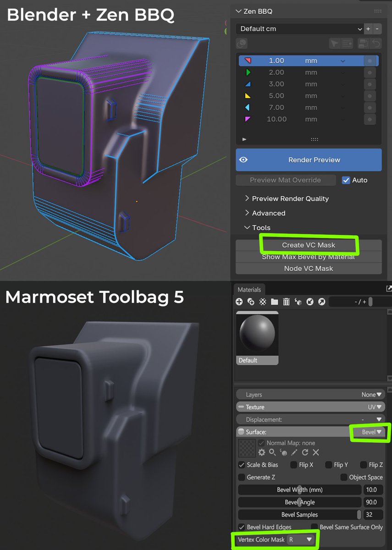Click the Zen BBQ shading sphere icon

click(242, 44)
